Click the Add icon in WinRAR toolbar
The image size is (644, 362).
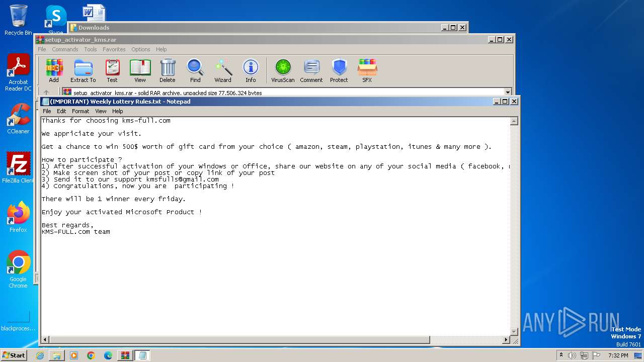54,71
